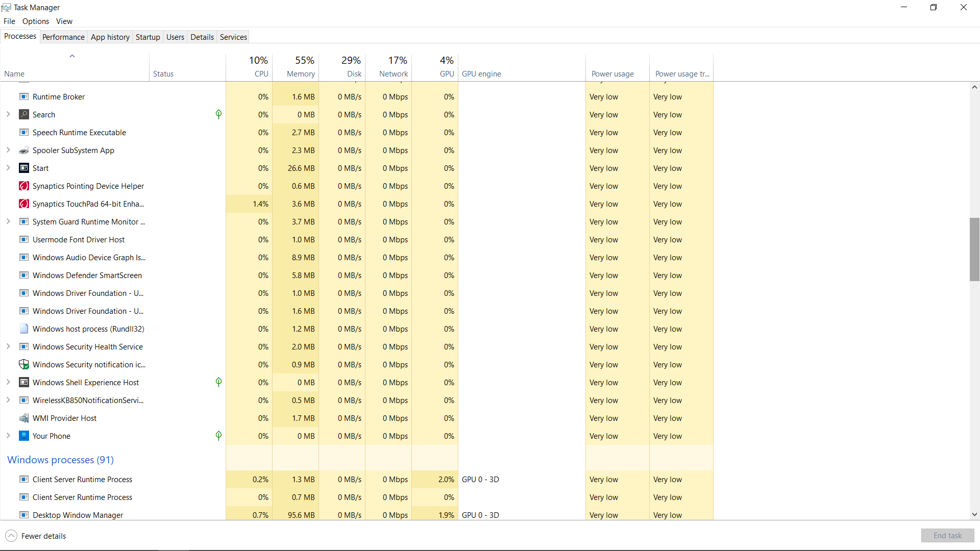Click the Your Phone app icon
The width and height of the screenshot is (980, 551).
[24, 436]
